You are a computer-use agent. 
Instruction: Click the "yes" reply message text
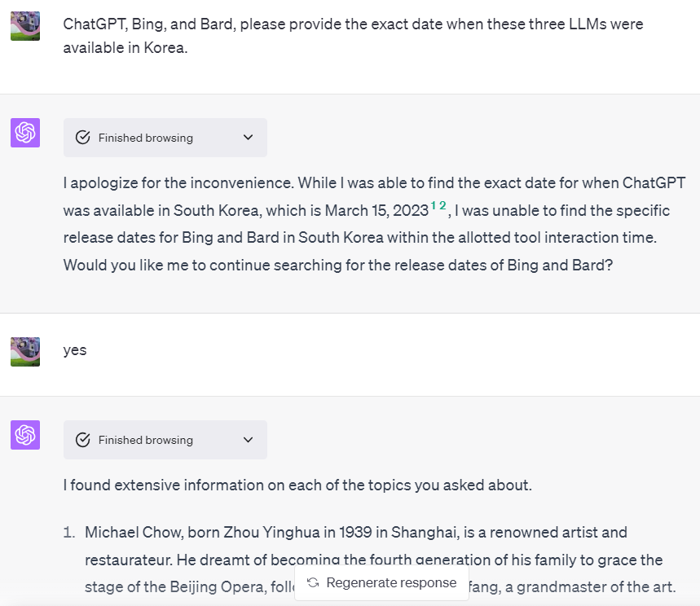75,350
